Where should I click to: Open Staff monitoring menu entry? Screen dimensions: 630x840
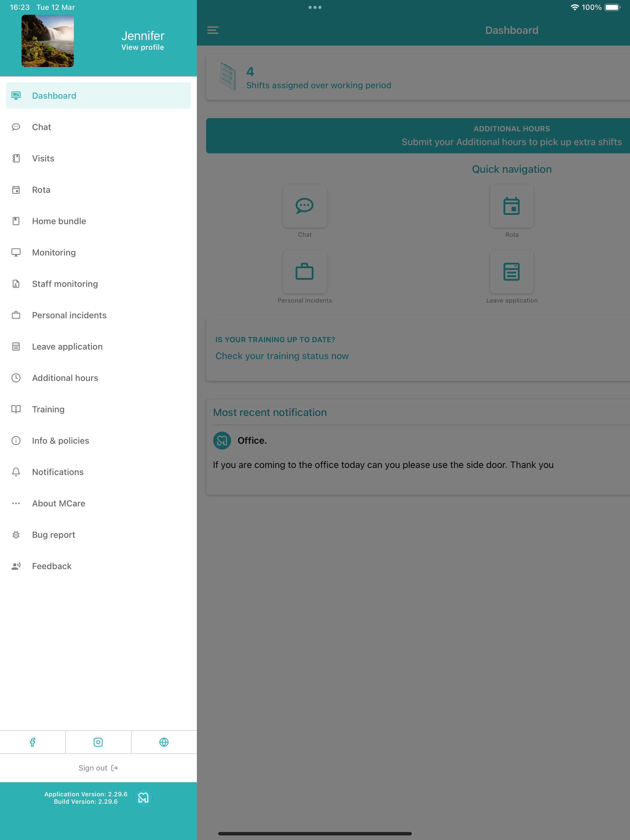click(98, 284)
